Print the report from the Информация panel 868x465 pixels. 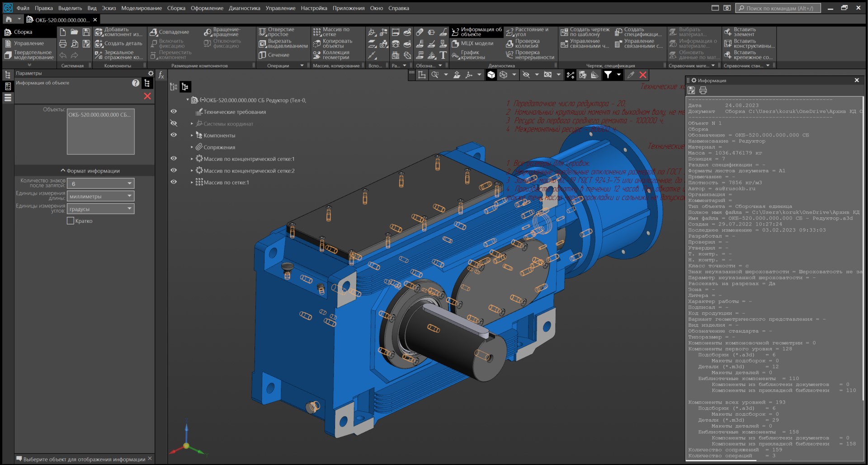click(703, 90)
